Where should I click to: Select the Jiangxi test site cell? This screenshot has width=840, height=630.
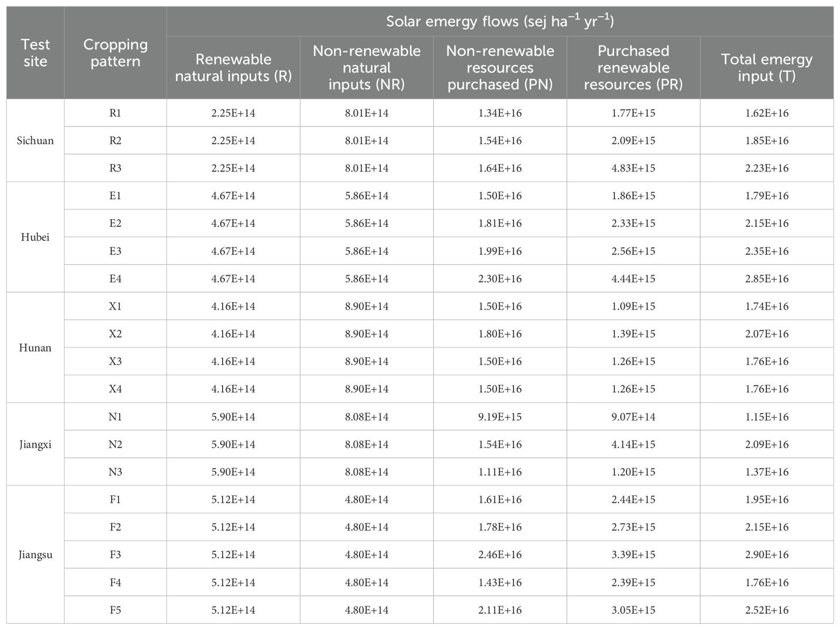pyautogui.click(x=35, y=444)
